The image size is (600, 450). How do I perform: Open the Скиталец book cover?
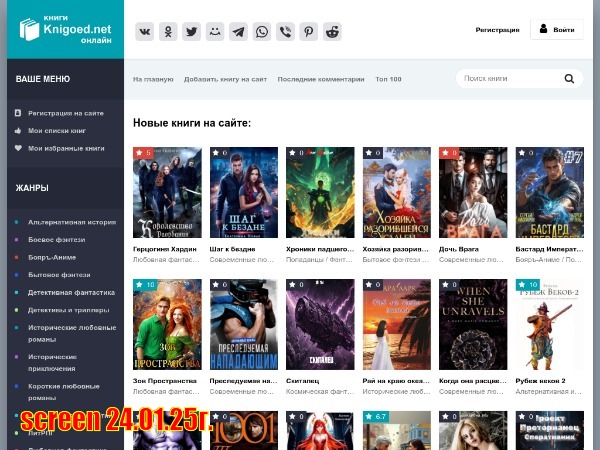(320, 324)
